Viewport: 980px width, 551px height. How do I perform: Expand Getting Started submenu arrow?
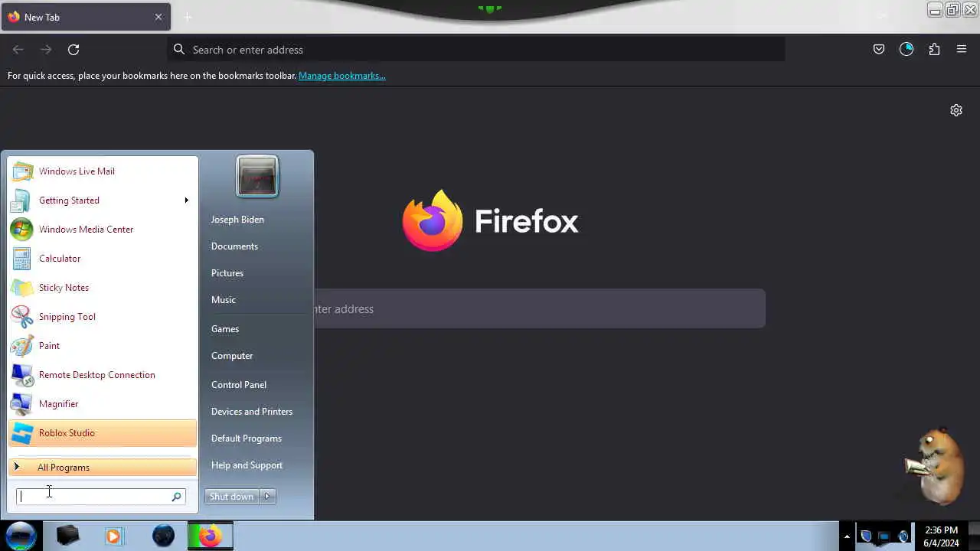click(186, 201)
